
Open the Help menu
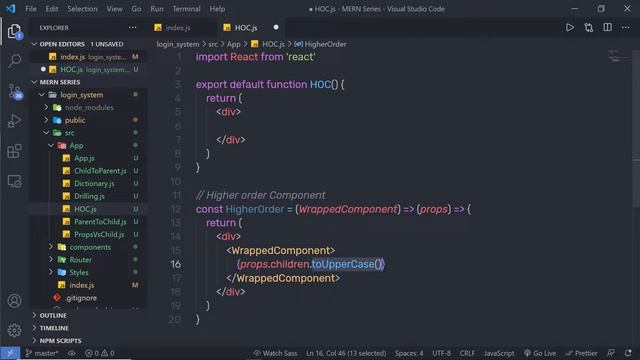pyautogui.click(x=217, y=9)
